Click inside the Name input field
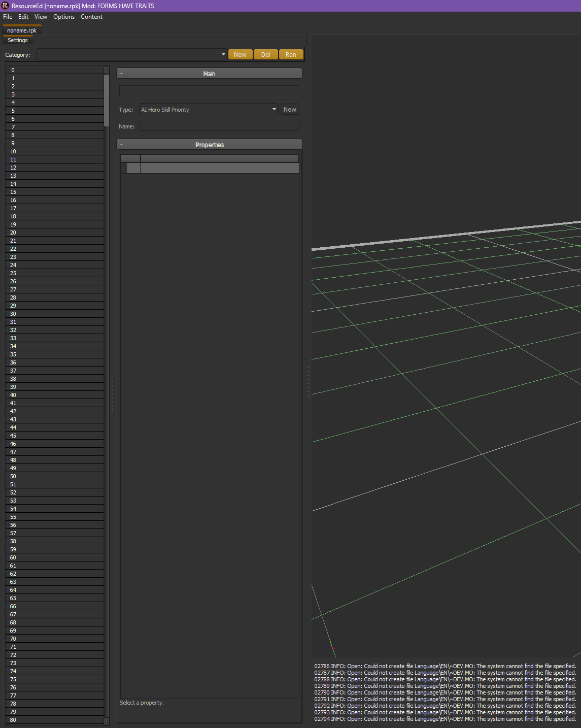581x728 pixels. [x=219, y=126]
